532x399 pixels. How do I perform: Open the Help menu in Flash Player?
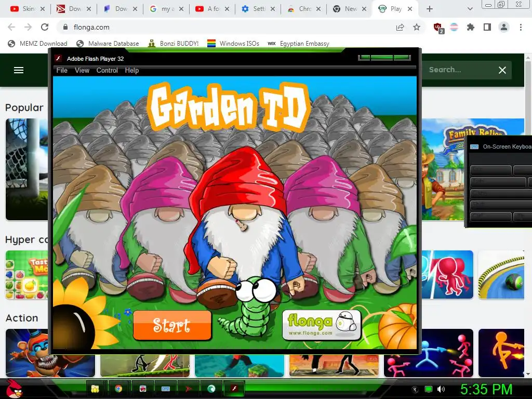click(x=131, y=70)
